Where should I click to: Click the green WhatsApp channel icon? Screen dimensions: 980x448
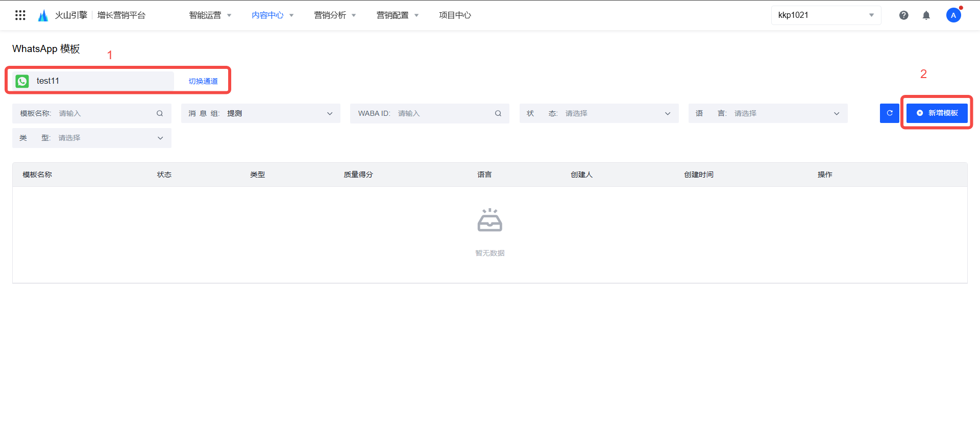(22, 81)
